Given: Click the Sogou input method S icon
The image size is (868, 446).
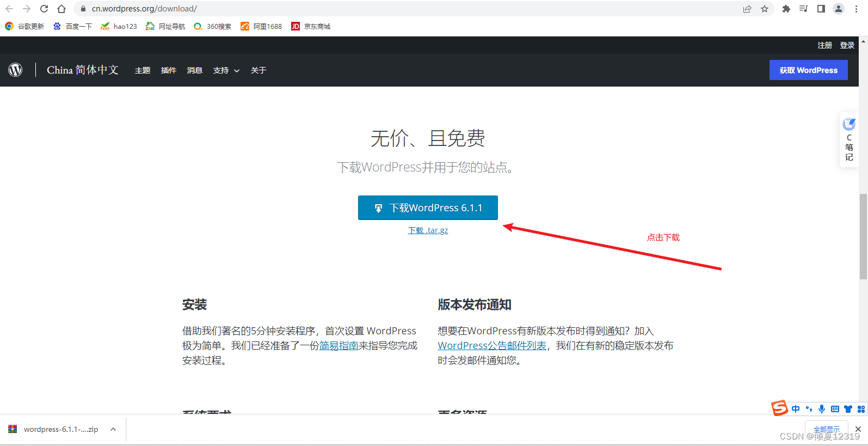Looking at the screenshot, I should pos(779,407).
